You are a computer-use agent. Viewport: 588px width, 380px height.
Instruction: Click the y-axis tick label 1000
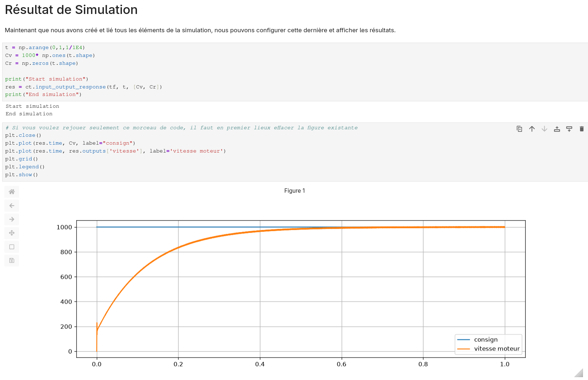(65, 227)
